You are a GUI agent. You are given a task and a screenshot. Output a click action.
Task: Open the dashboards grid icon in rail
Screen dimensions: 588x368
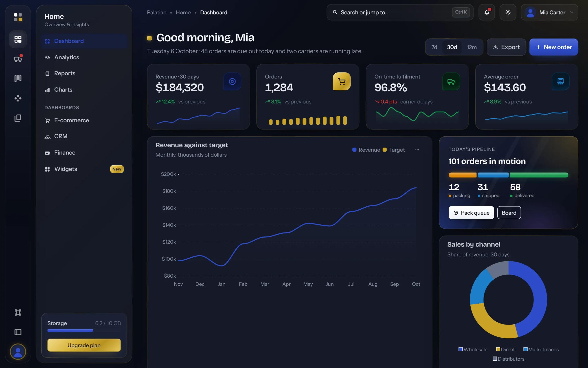click(18, 39)
